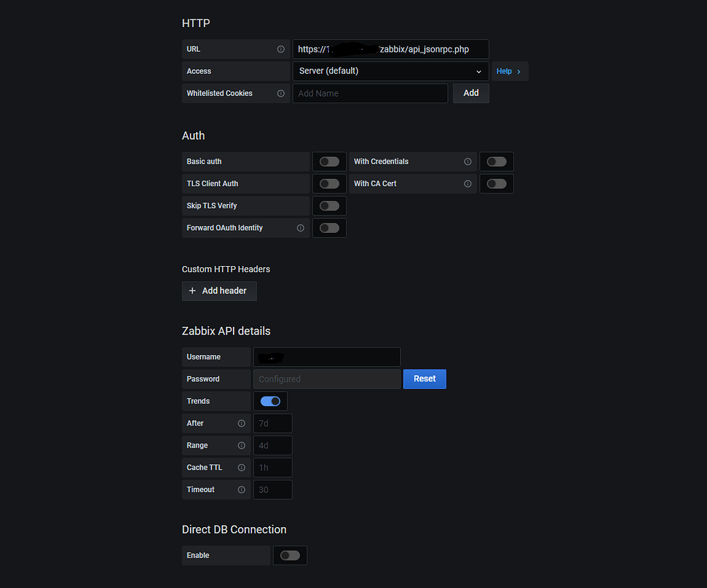Click the 'TLS Client Auth' label
The height and width of the screenshot is (588, 707).
point(212,184)
